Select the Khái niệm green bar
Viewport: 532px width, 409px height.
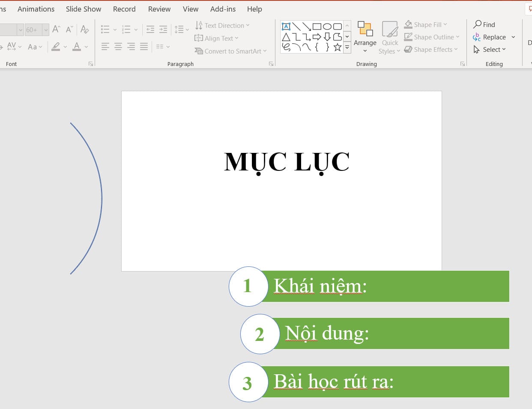[x=386, y=286]
